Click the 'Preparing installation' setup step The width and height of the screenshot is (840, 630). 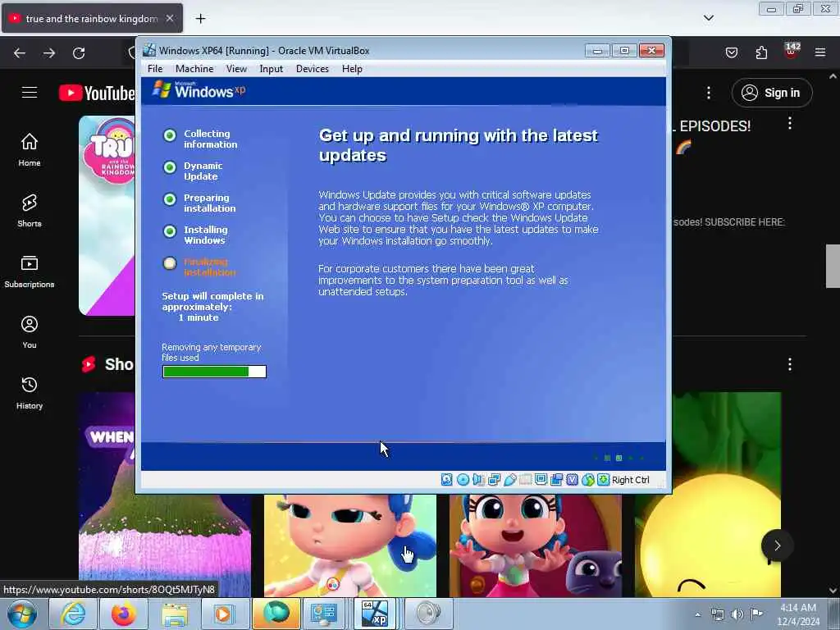tap(200, 203)
